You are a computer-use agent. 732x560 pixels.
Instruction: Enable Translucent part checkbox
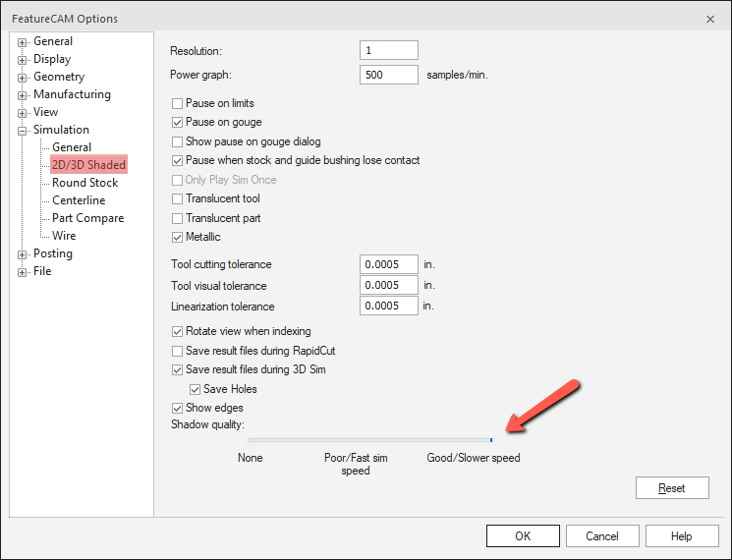pos(177,218)
